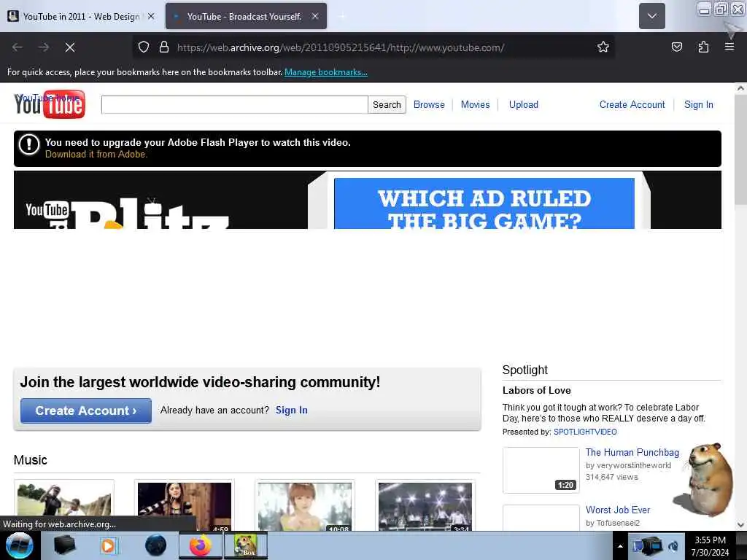Click Sign In beside Already have an account
Viewport: 747px width, 560px height.
tap(292, 410)
